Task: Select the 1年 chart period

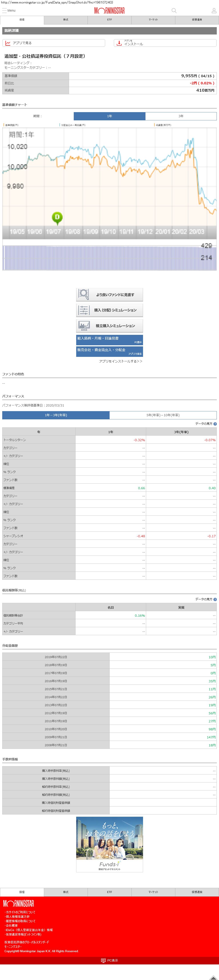Action: [x=109, y=116]
